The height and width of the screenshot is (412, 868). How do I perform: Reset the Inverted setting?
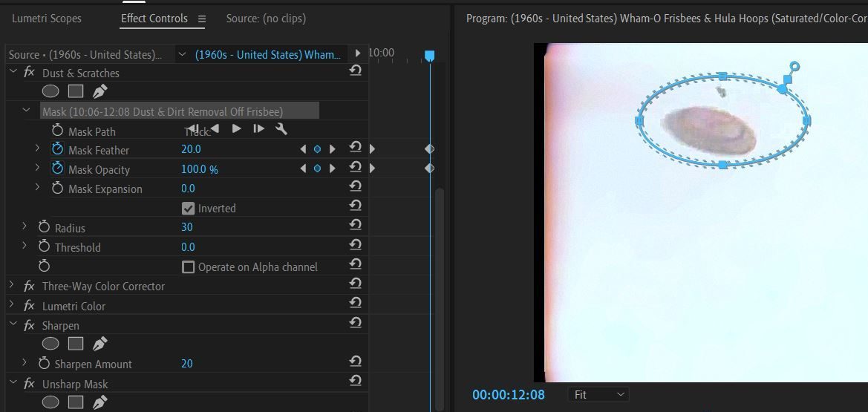point(356,206)
